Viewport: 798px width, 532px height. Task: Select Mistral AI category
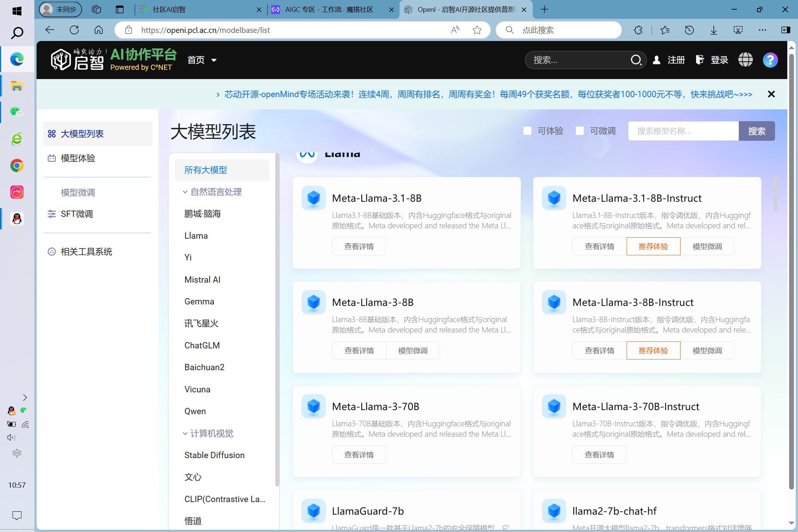pos(202,280)
